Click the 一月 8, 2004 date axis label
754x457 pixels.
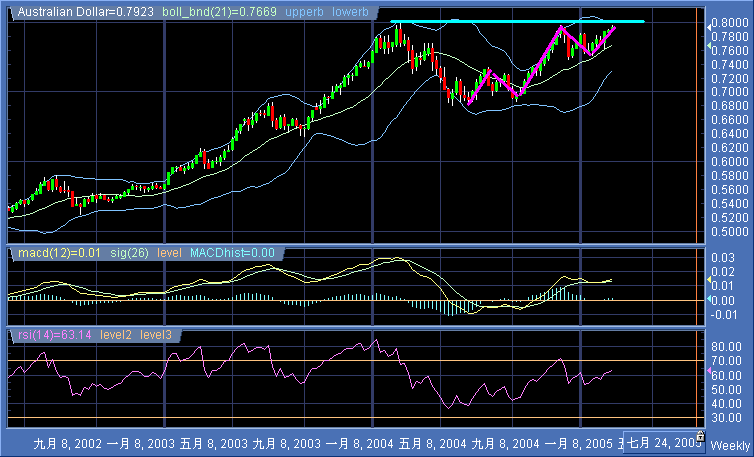356,442
